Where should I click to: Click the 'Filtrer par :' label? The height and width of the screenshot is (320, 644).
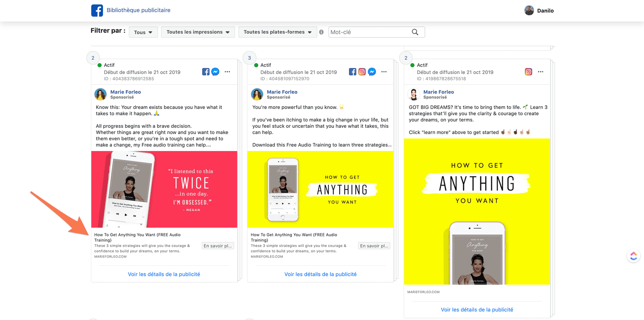click(108, 31)
